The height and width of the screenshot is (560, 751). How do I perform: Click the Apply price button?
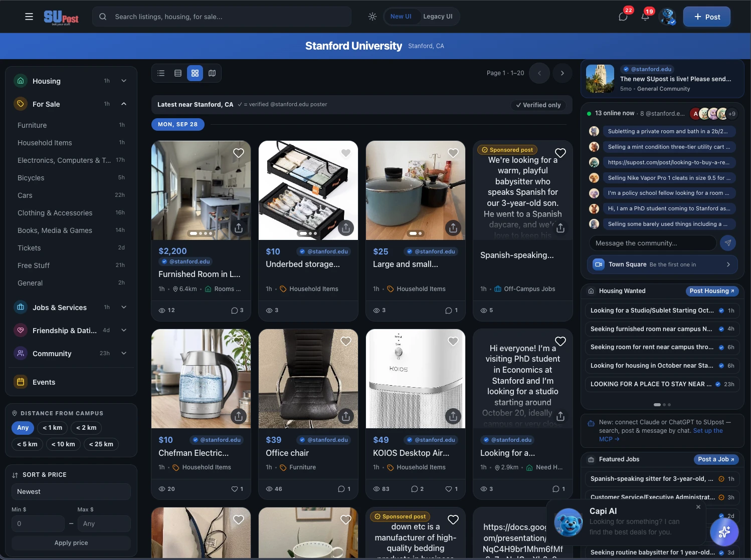(x=71, y=543)
